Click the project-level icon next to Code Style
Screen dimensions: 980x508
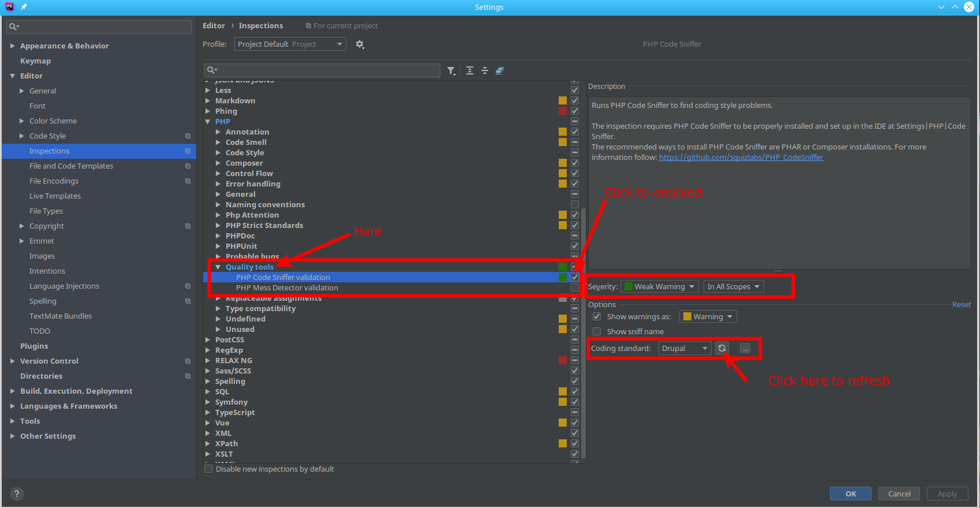tap(188, 136)
